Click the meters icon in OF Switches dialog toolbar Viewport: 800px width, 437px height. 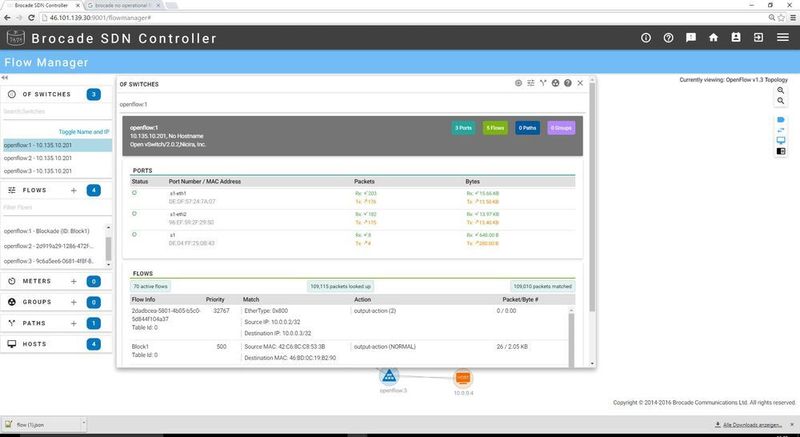click(x=518, y=83)
